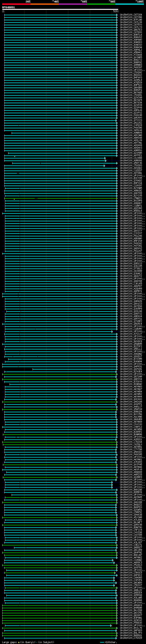Click hit label UniRef100_Q6B9Z7
Viewport: 146px width, 644px height.
point(131,548)
